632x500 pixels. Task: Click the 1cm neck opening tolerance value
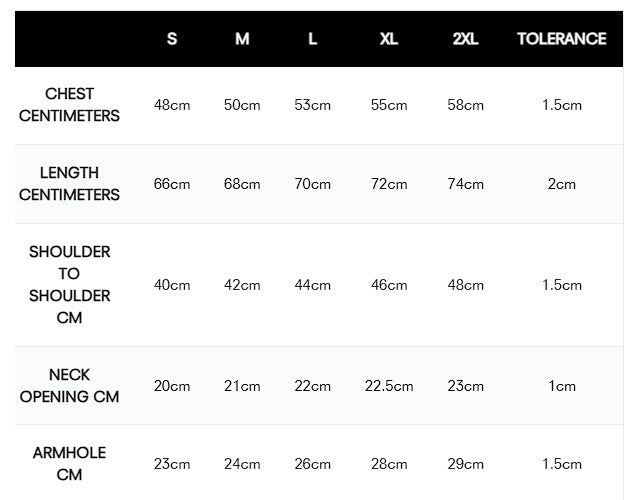(562, 386)
